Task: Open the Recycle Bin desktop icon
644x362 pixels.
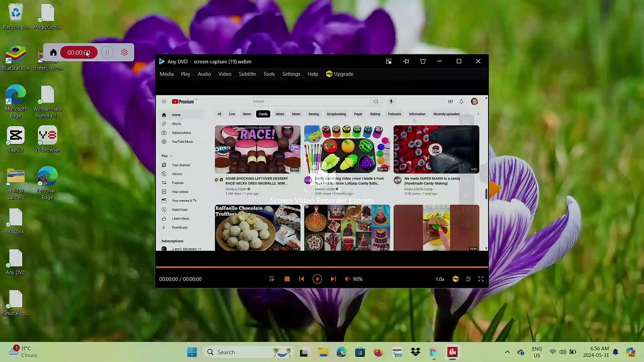Action: click(x=16, y=17)
